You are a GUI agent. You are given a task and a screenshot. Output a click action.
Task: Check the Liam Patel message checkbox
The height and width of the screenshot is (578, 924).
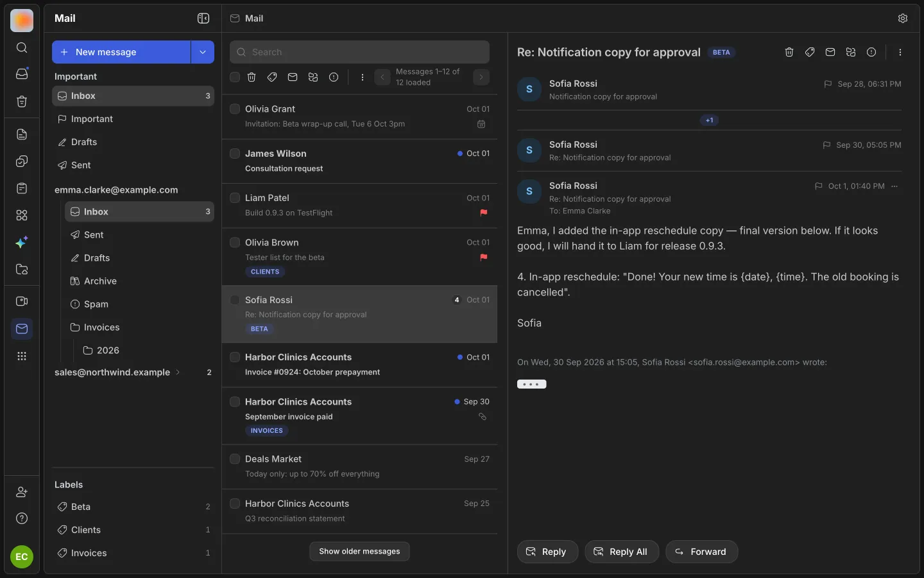tap(235, 198)
